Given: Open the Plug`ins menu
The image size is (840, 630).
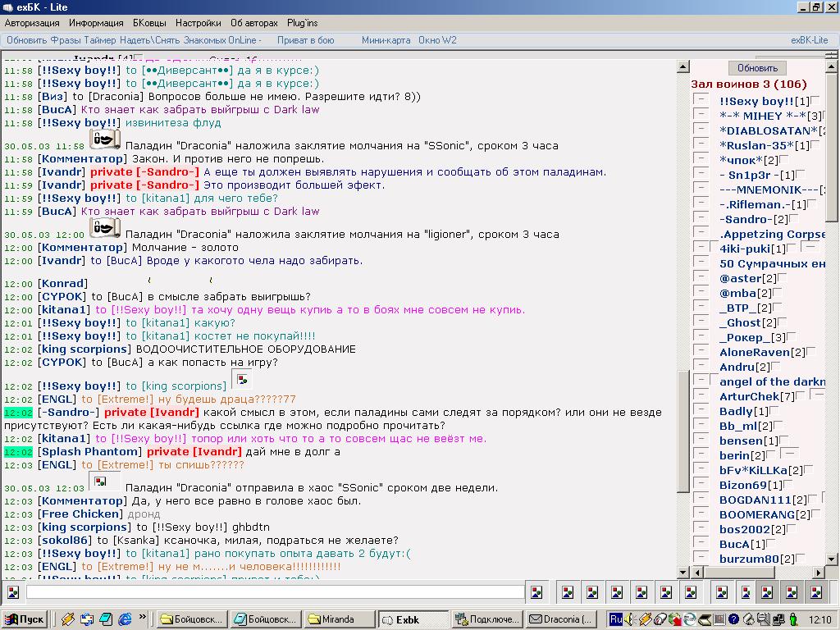Looking at the screenshot, I should point(302,23).
